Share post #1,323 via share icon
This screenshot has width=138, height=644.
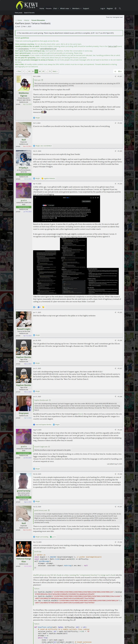pyautogui.click(x=115, y=151)
